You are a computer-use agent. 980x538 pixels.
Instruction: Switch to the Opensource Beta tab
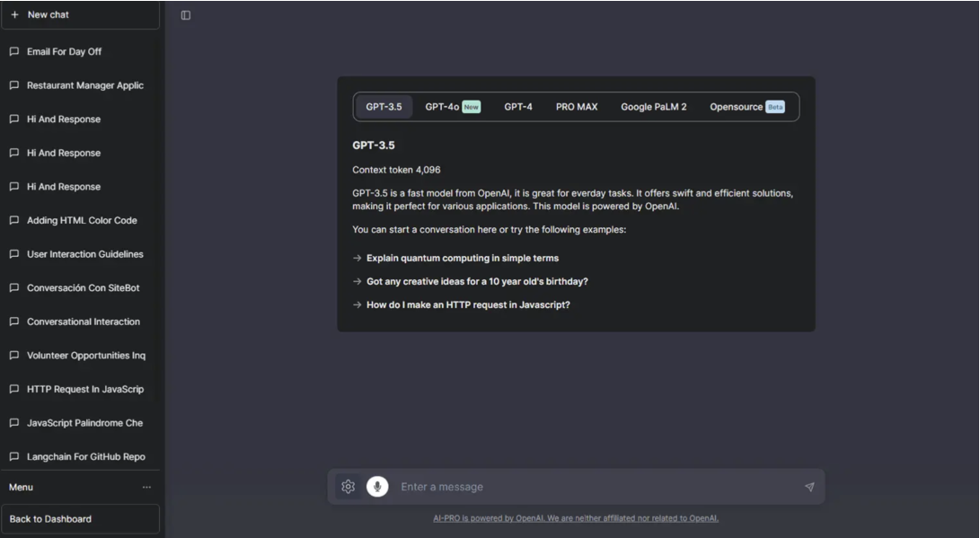[746, 107]
